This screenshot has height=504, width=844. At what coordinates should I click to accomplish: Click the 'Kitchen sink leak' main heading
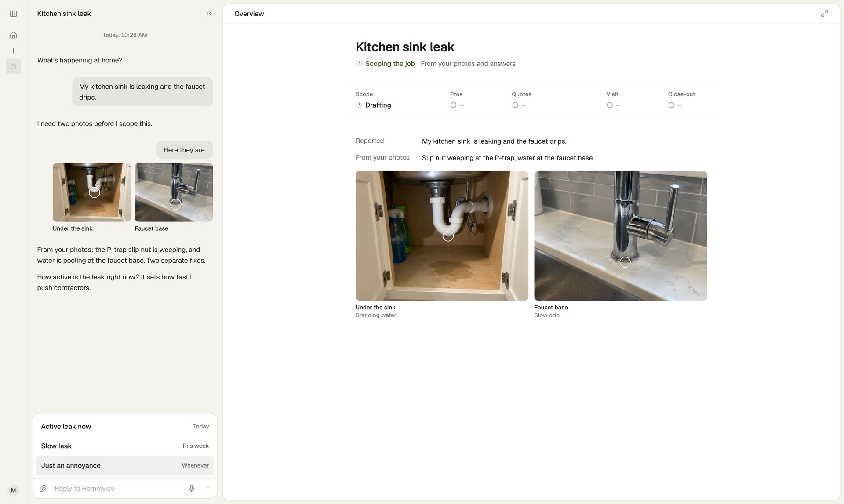pyautogui.click(x=405, y=47)
